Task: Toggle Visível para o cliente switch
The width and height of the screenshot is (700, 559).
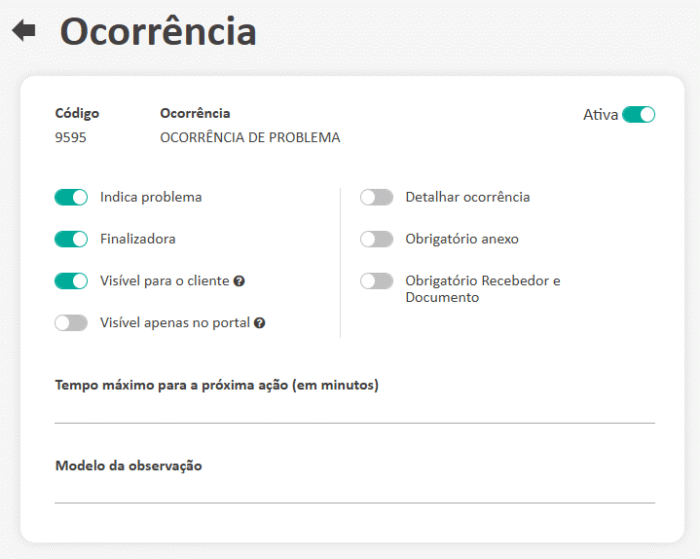Action: pos(71,281)
